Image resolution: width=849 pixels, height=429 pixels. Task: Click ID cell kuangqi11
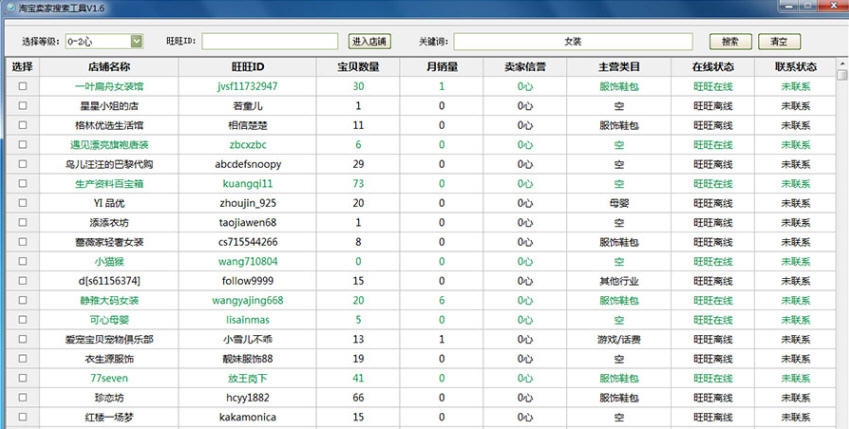click(x=248, y=184)
